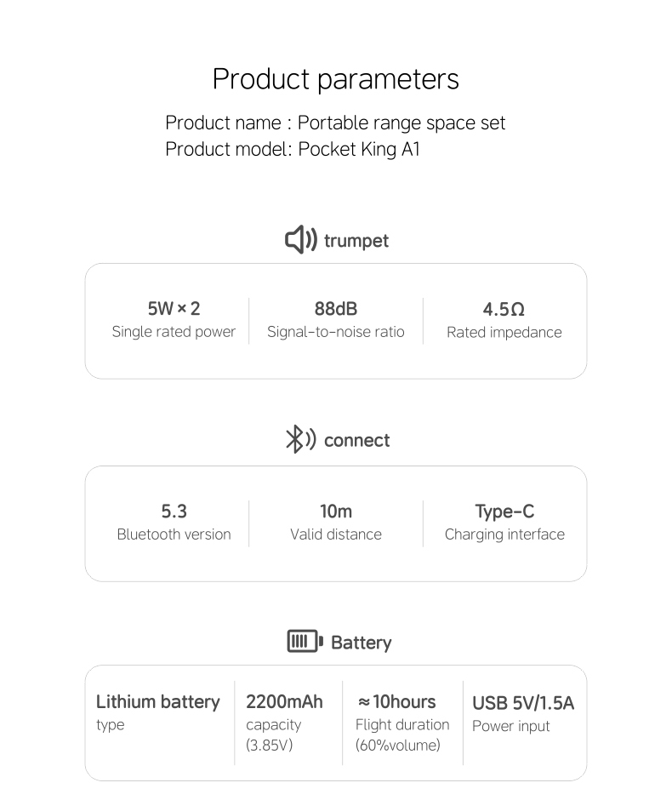This screenshot has height=800, width=672.
Task: Click the ≈10hours flight duration value
Action: [396, 702]
